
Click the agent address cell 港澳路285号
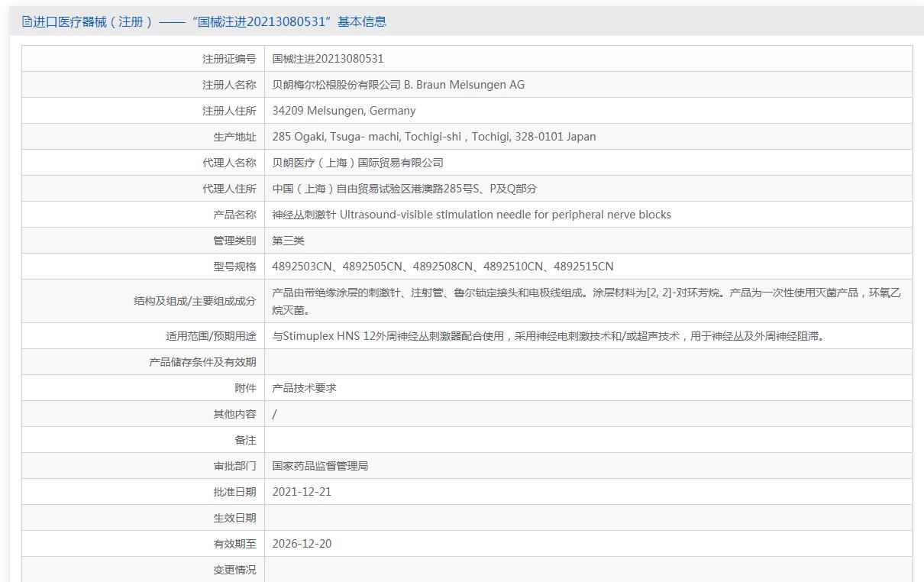tap(404, 189)
